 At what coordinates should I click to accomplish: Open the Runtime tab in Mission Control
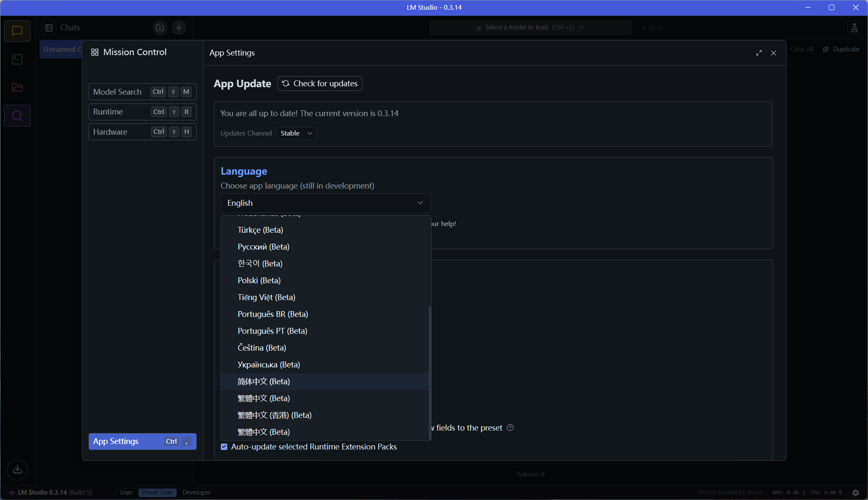pos(142,112)
